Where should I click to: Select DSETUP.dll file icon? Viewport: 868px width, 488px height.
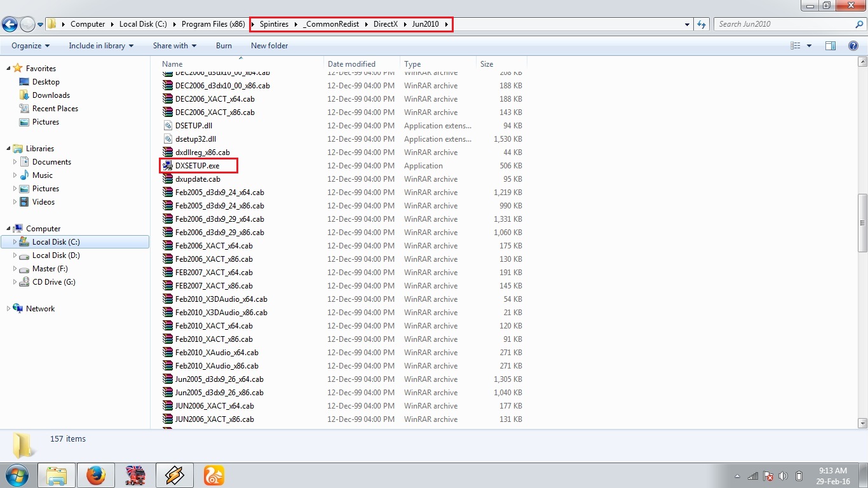coord(168,126)
